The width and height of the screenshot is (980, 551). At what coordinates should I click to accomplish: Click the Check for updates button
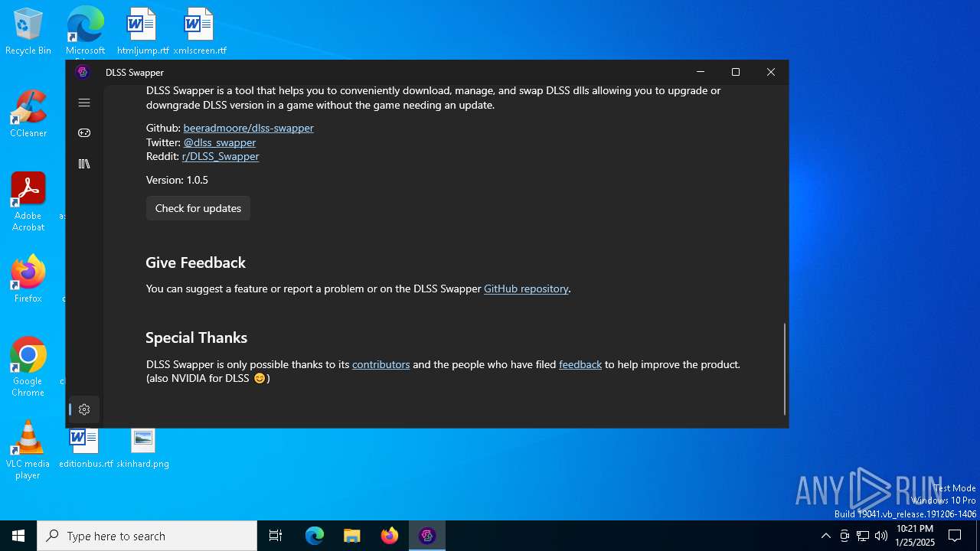pyautogui.click(x=198, y=208)
